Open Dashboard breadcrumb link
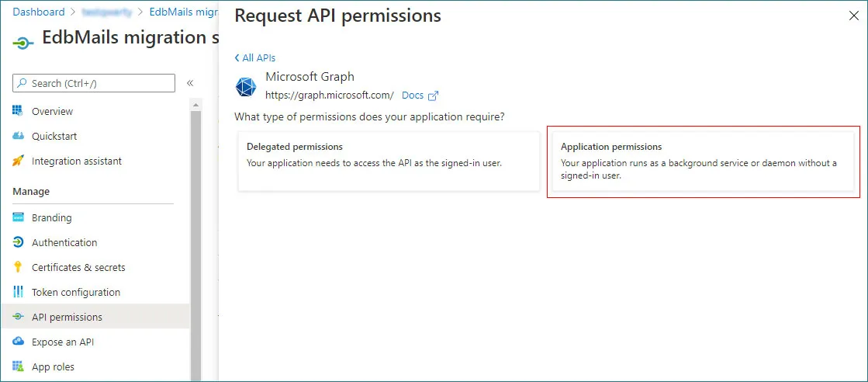 tap(39, 12)
